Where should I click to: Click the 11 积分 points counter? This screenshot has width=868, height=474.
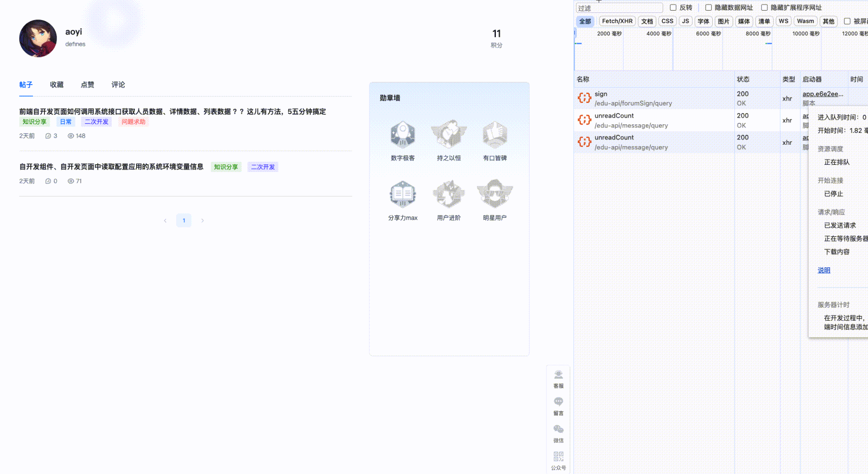[x=496, y=38]
